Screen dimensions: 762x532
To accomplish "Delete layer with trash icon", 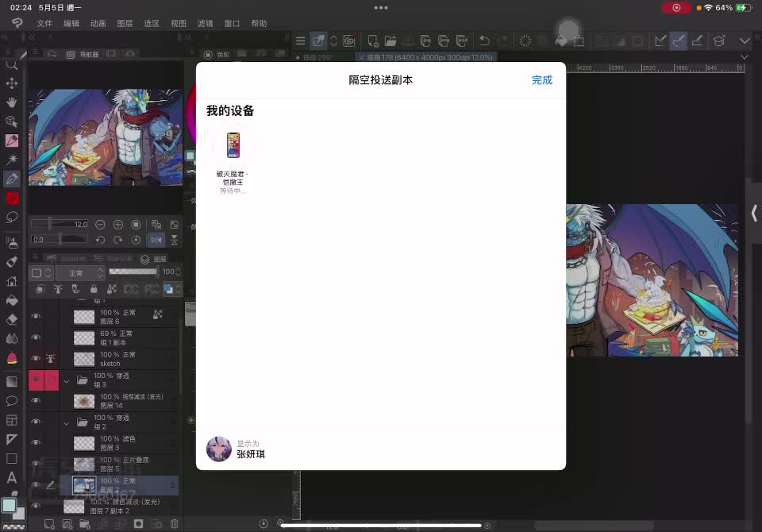I will [174, 524].
